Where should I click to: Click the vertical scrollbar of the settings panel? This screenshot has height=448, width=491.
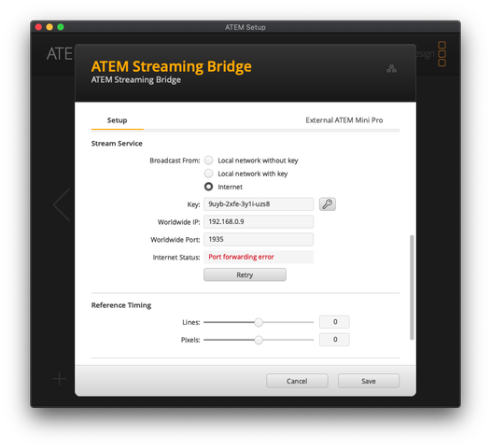(412, 287)
